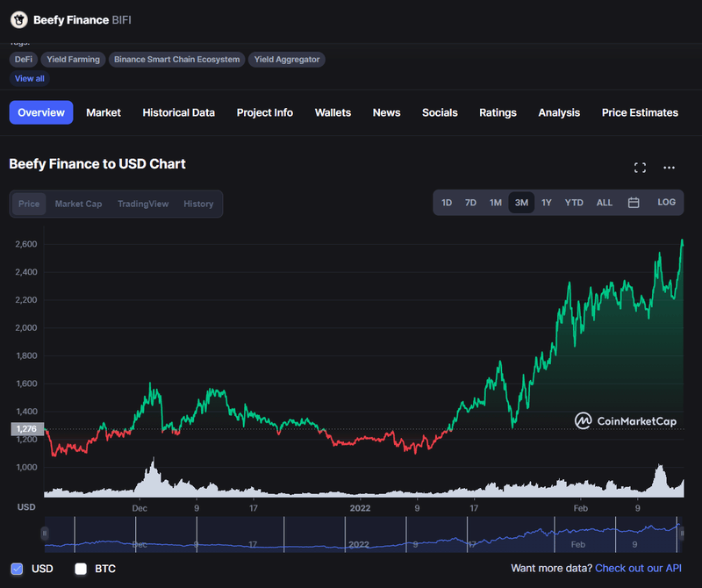The image size is (702, 588).
Task: Follow the Check out our API link
Action: 638,568
